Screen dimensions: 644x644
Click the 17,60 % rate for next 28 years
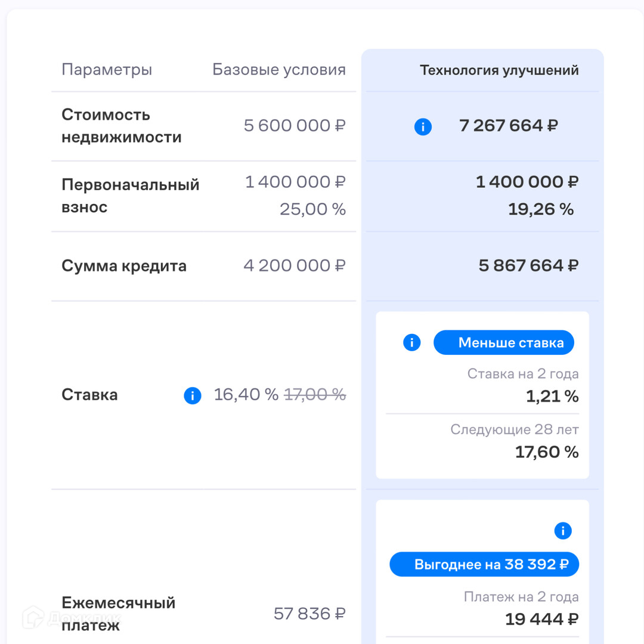tap(547, 452)
